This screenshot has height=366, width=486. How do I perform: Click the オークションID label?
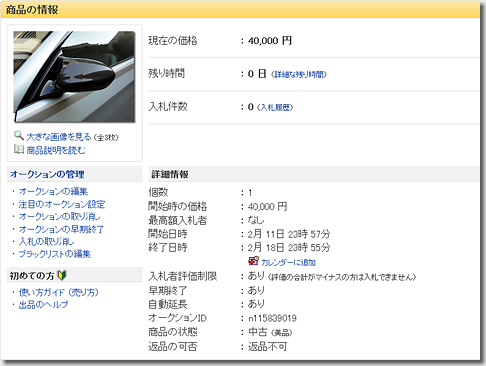pos(178,318)
